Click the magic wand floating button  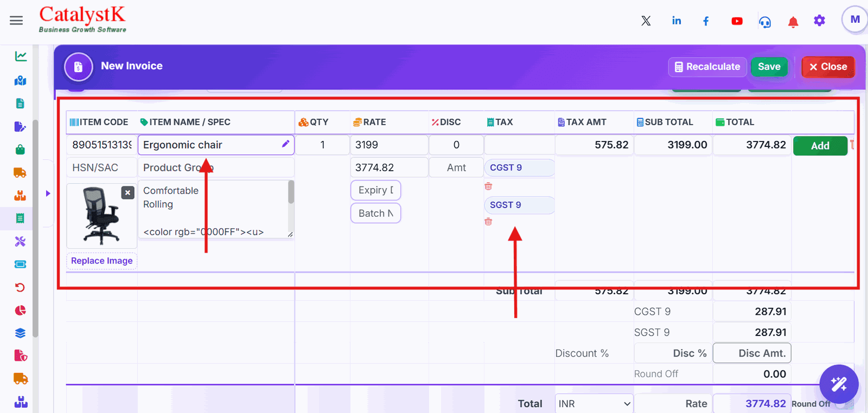pyautogui.click(x=839, y=384)
